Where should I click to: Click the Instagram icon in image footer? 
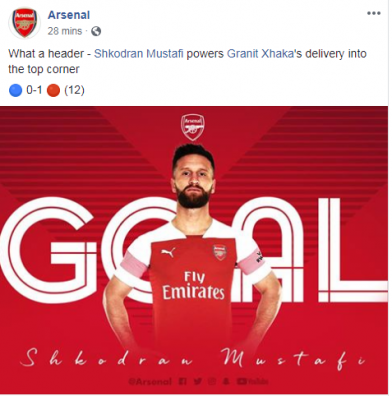coord(212,381)
